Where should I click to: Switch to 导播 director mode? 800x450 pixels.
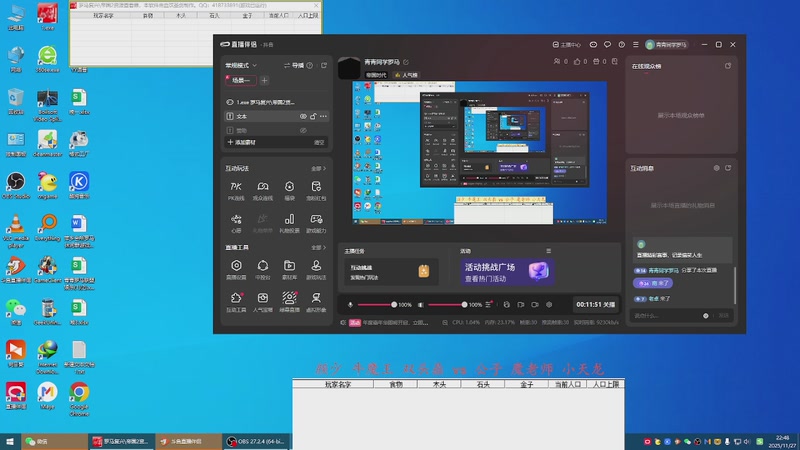coord(294,65)
